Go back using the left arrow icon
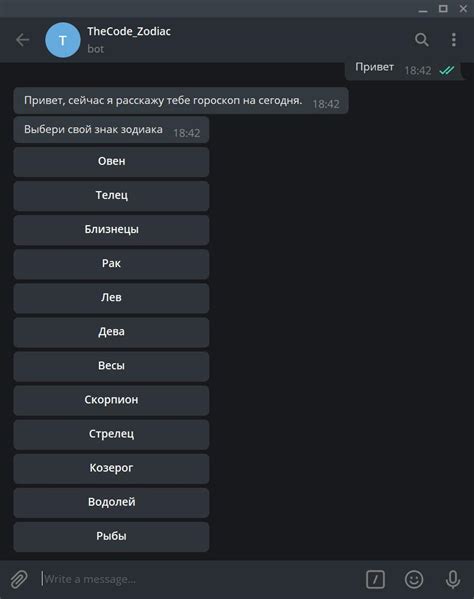 [x=23, y=40]
